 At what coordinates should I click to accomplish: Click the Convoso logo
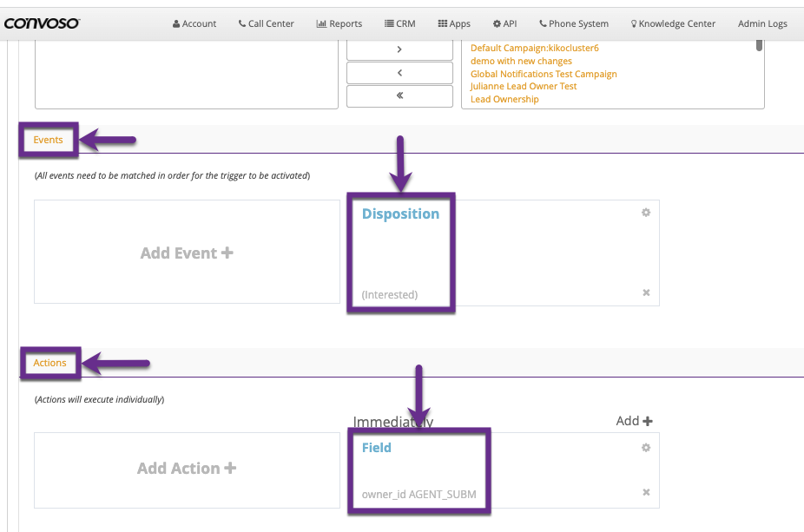[42, 23]
